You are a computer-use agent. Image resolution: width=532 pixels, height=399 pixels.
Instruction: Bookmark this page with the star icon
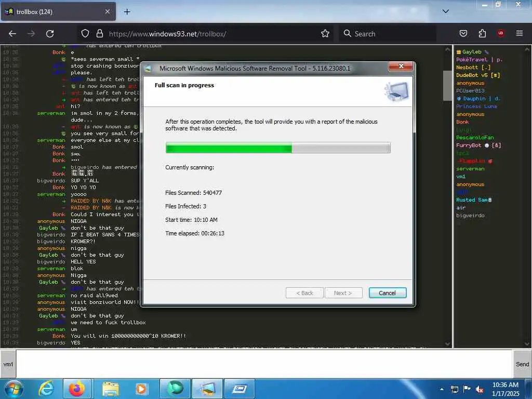(325, 33)
